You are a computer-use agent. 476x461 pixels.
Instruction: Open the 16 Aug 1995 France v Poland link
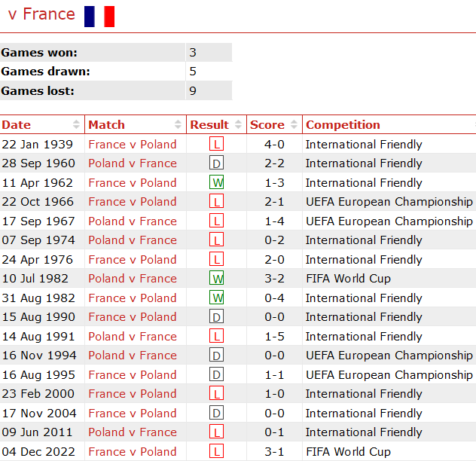click(x=133, y=375)
